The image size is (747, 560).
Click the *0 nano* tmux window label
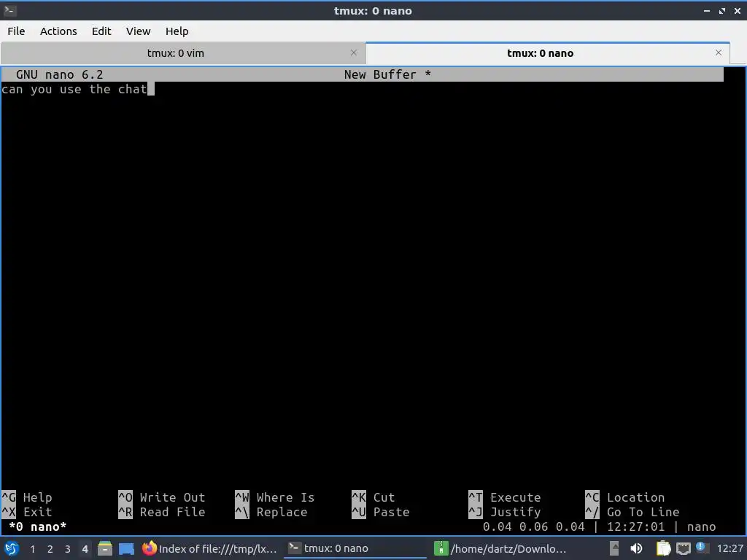(x=38, y=527)
